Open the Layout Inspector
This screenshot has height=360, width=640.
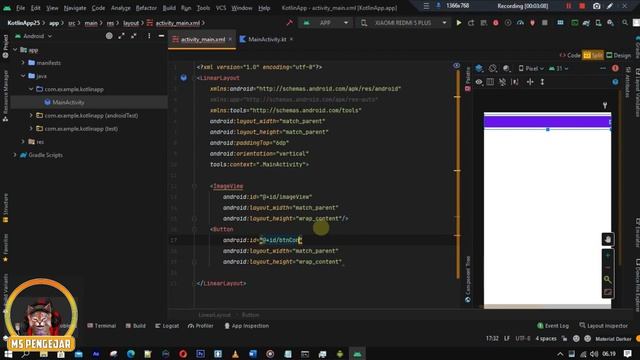603,326
